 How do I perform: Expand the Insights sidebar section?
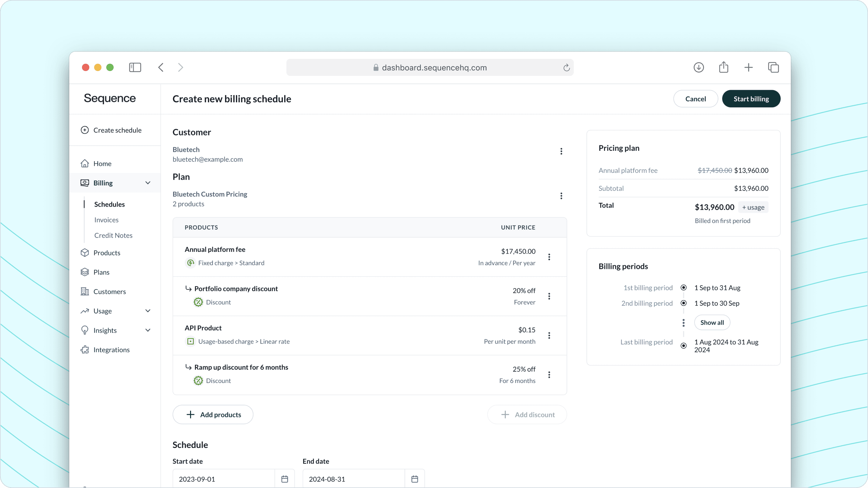click(148, 330)
